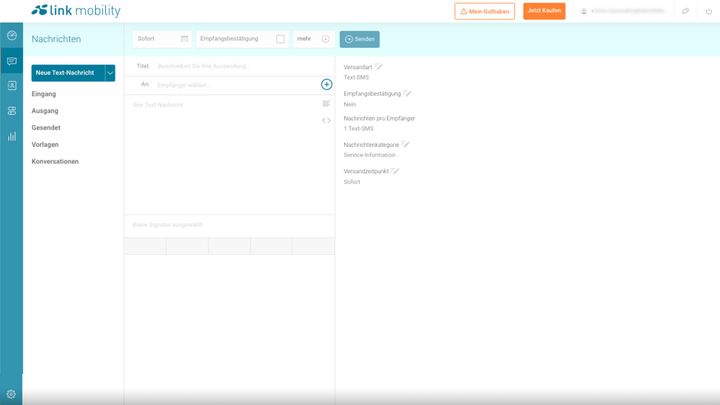Edit Versandart with the pencil icon
The image size is (720, 405).
point(378,67)
